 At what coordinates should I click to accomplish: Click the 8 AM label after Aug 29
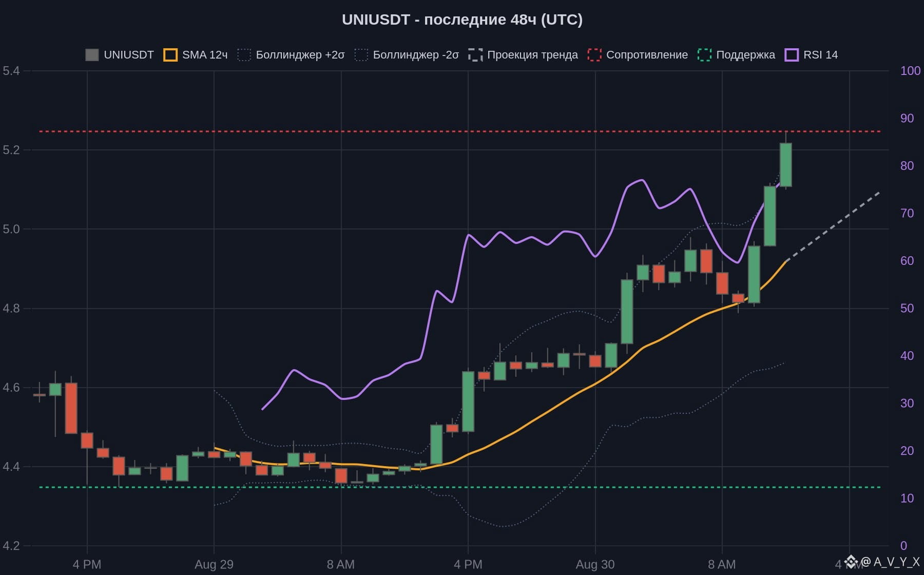point(341,565)
